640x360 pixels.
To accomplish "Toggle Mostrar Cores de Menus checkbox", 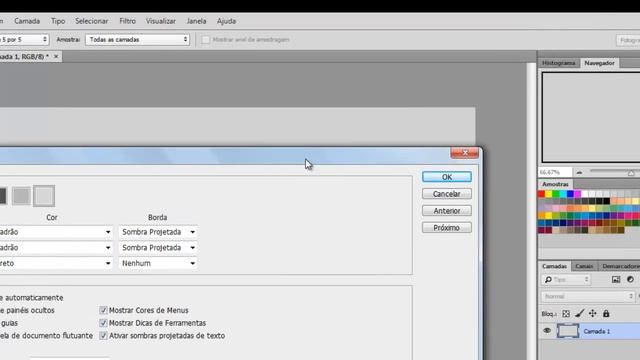I will [103, 310].
